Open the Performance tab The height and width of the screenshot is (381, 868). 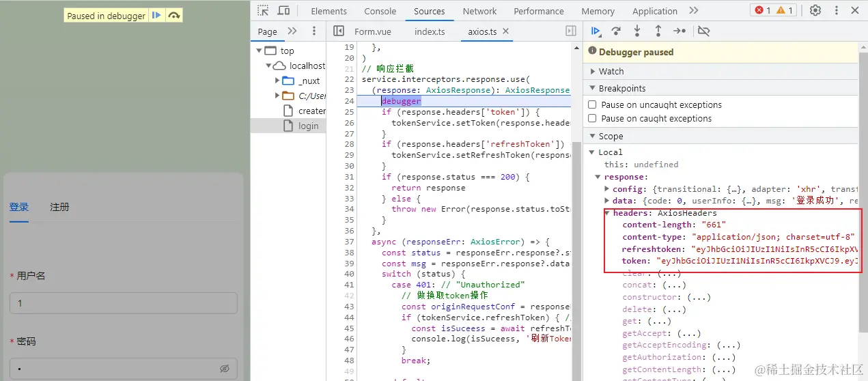[539, 11]
